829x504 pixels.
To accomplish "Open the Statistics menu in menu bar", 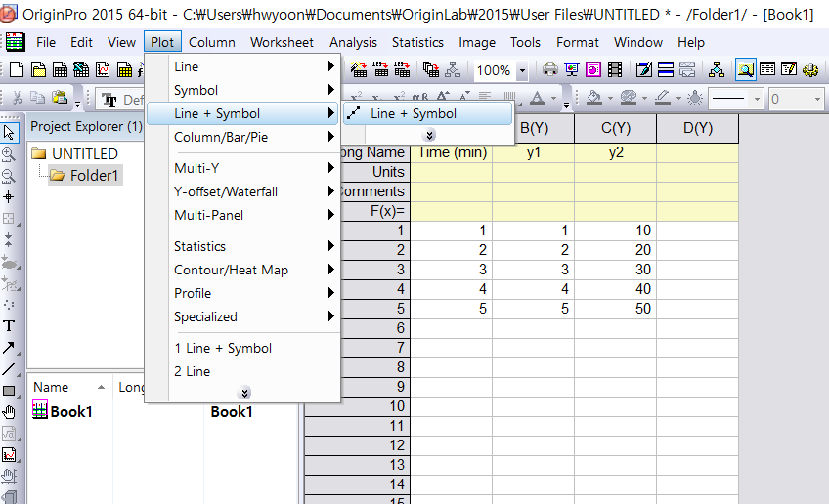I will pyautogui.click(x=417, y=42).
